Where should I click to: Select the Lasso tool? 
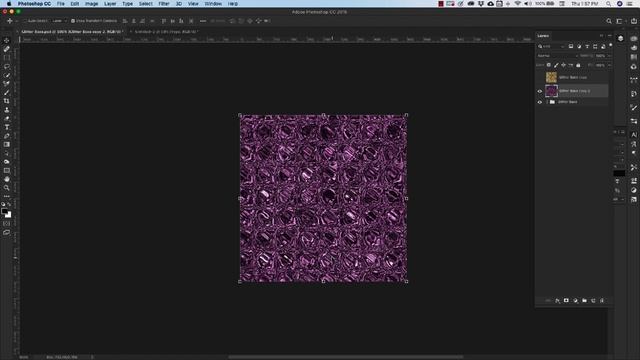(7, 66)
